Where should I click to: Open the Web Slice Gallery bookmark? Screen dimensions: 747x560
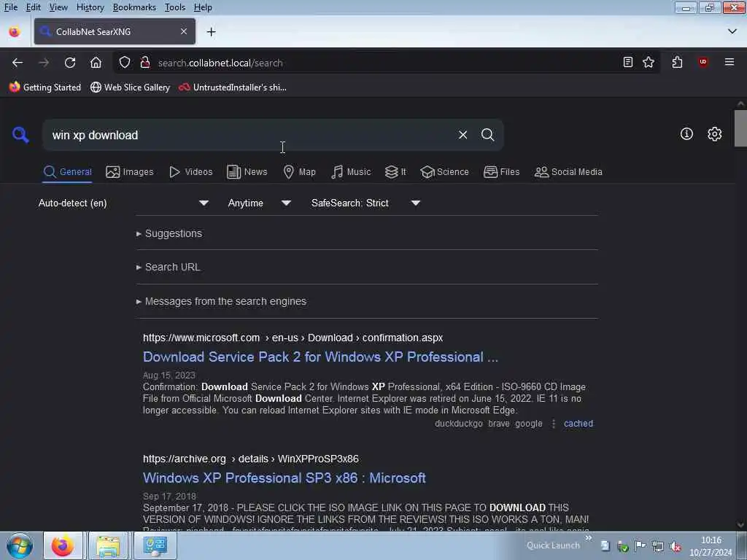pyautogui.click(x=130, y=87)
